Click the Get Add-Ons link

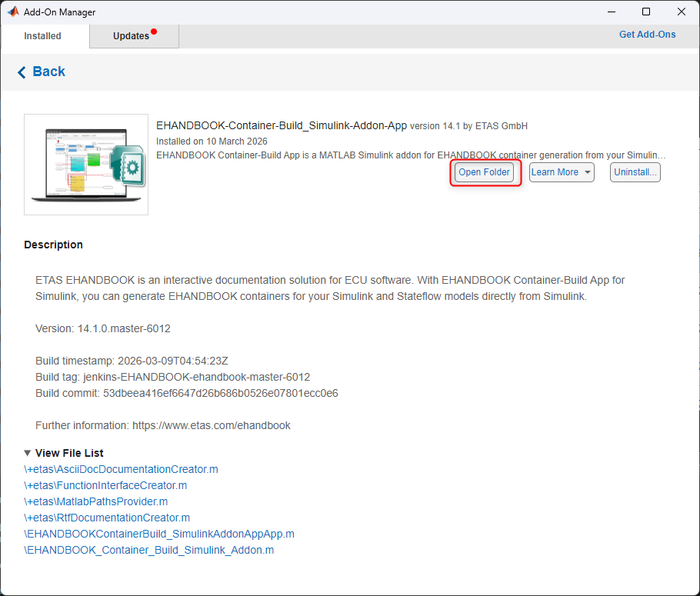coord(647,35)
